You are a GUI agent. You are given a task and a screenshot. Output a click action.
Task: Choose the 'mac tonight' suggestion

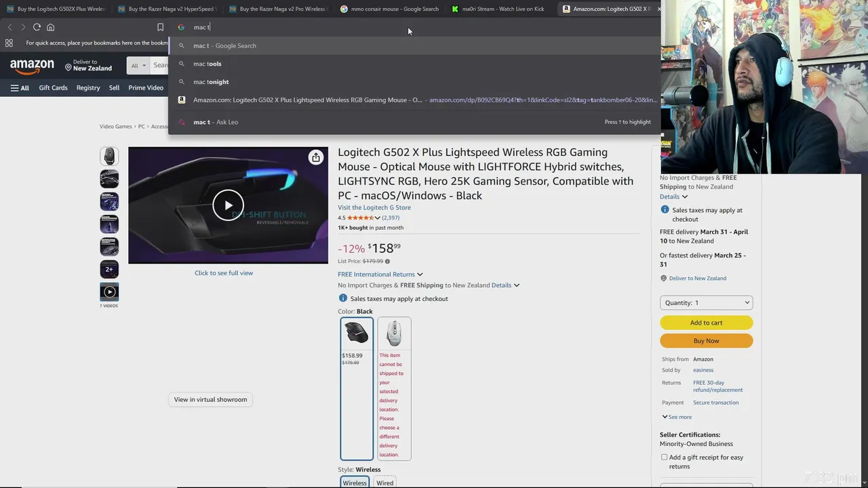point(414,82)
